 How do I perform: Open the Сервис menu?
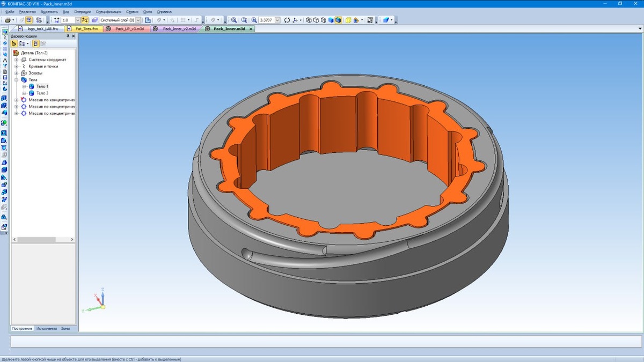coord(132,11)
